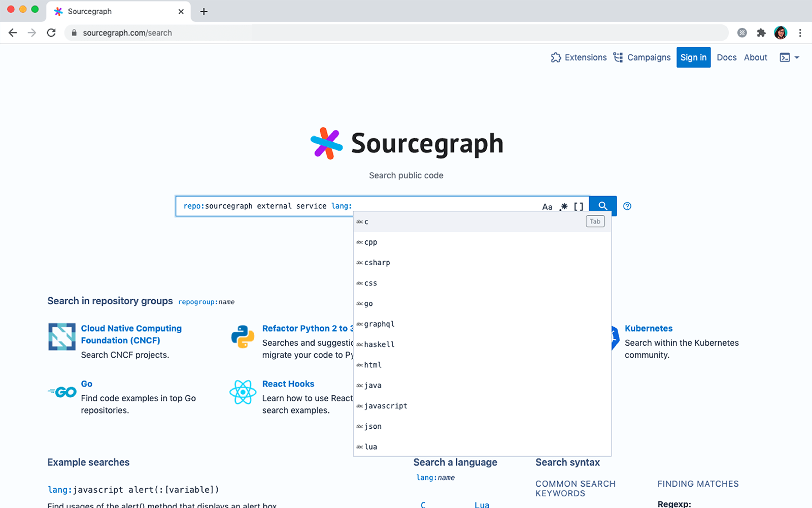The height and width of the screenshot is (508, 812).
Task: Click the React Hooks atom icon
Action: pos(243,392)
